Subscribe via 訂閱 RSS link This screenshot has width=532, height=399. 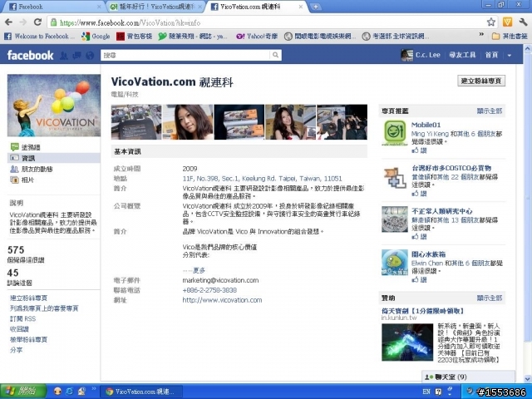pyautogui.click(x=22, y=318)
